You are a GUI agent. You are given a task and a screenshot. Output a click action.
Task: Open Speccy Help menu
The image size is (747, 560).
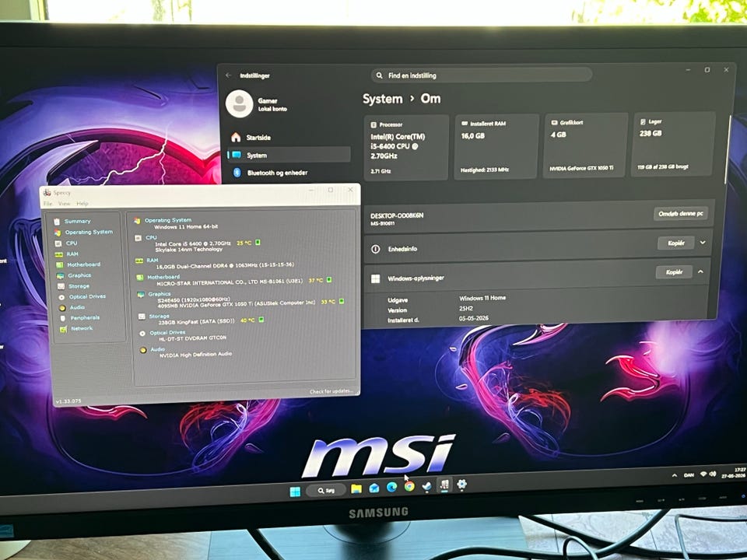[x=82, y=203]
